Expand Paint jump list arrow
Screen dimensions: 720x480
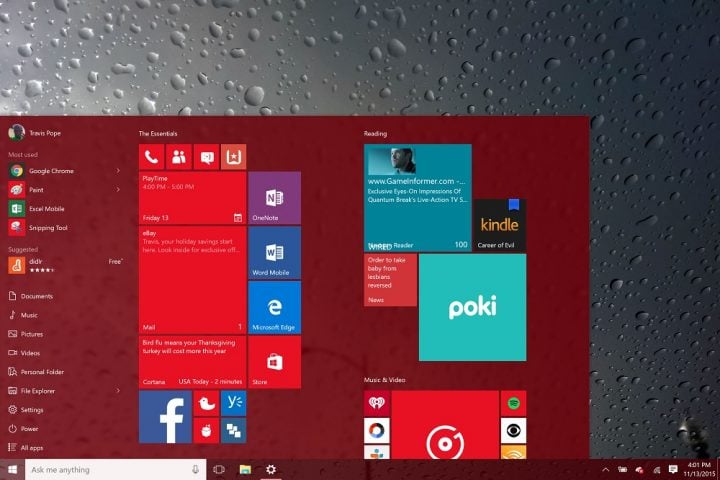pyautogui.click(x=118, y=190)
